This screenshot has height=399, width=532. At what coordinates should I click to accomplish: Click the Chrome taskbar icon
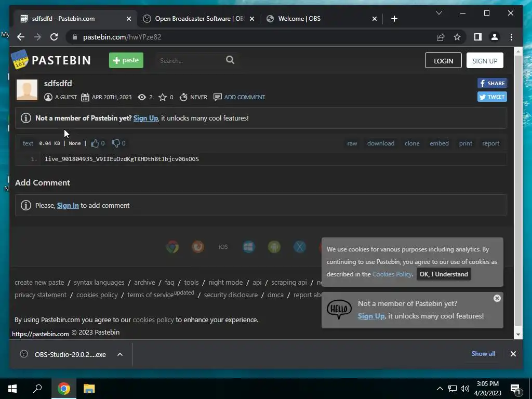pos(64,389)
